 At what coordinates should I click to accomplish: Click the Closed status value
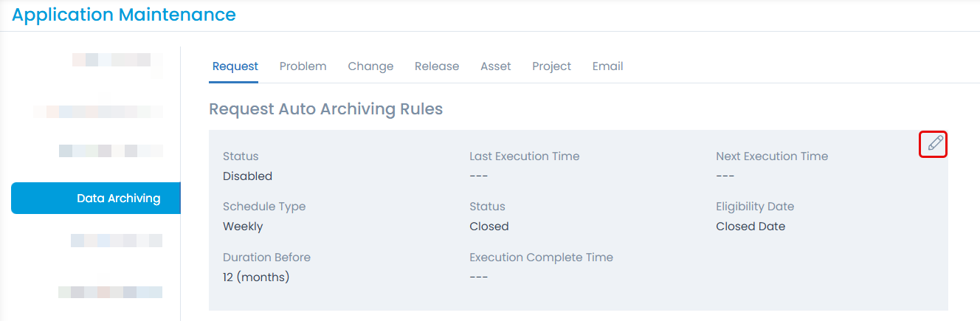pos(489,227)
